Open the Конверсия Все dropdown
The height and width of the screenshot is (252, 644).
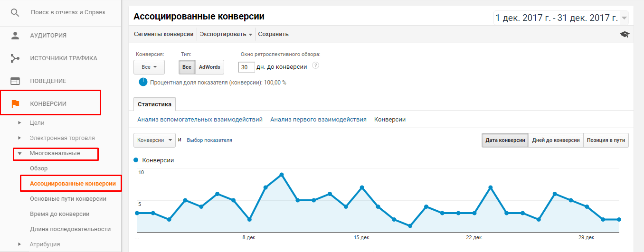coord(149,67)
